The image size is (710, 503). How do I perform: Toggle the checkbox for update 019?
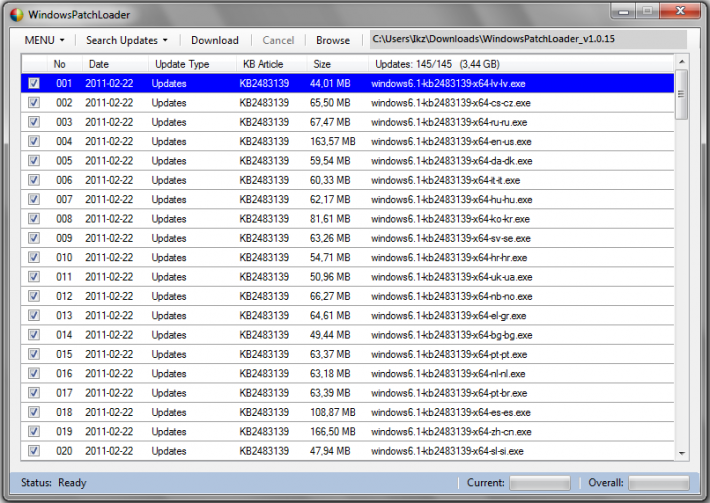[x=34, y=431]
